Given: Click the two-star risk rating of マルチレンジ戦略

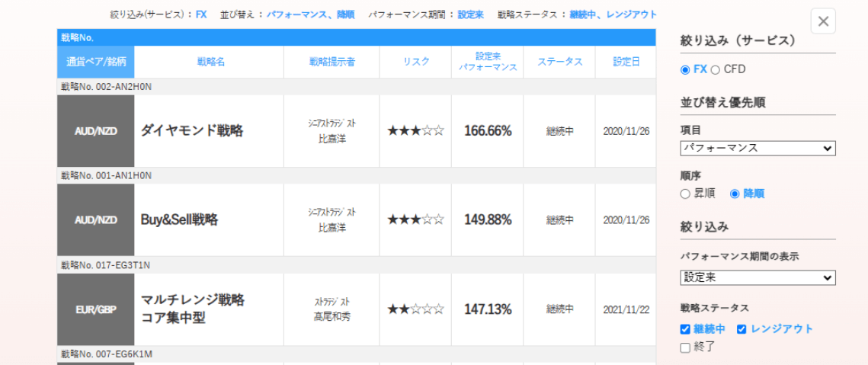Looking at the screenshot, I should pos(415,309).
